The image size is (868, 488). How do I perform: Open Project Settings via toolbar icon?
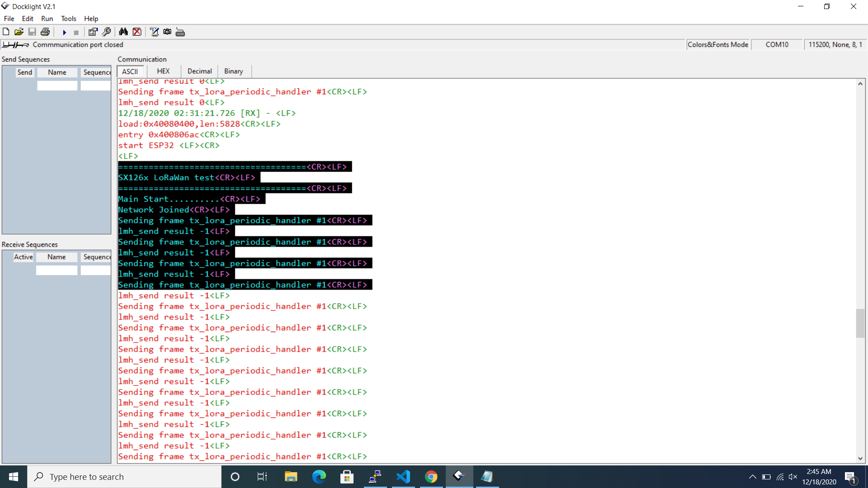click(93, 32)
